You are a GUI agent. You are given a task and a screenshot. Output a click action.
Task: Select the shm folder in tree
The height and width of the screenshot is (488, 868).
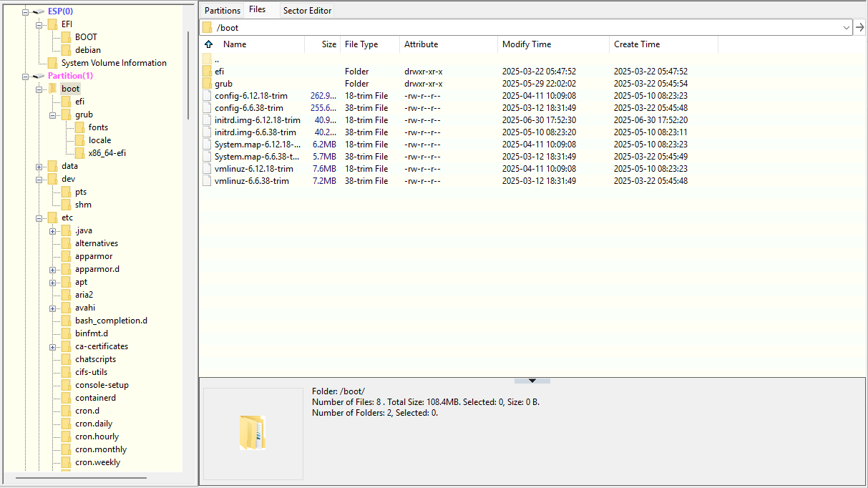click(x=83, y=205)
